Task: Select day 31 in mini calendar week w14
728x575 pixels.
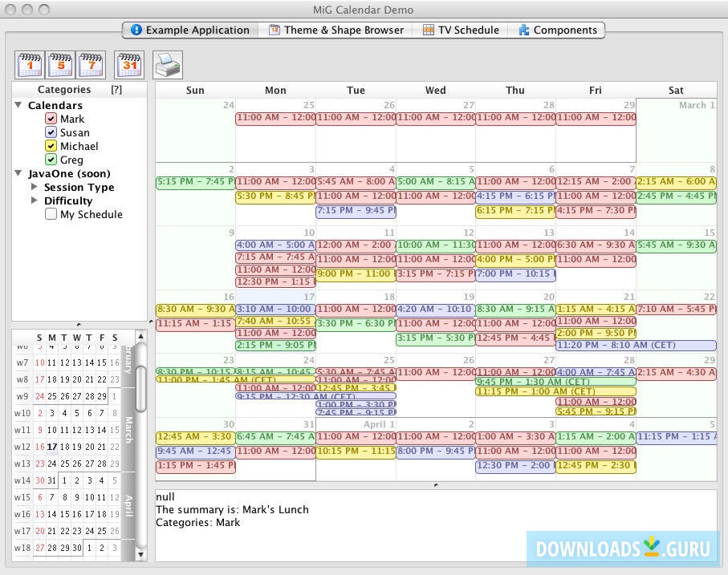Action: pos(52,480)
